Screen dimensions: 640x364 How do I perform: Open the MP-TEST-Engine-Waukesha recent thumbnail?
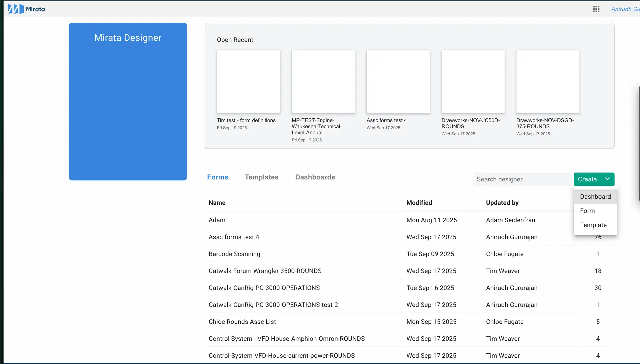[323, 82]
